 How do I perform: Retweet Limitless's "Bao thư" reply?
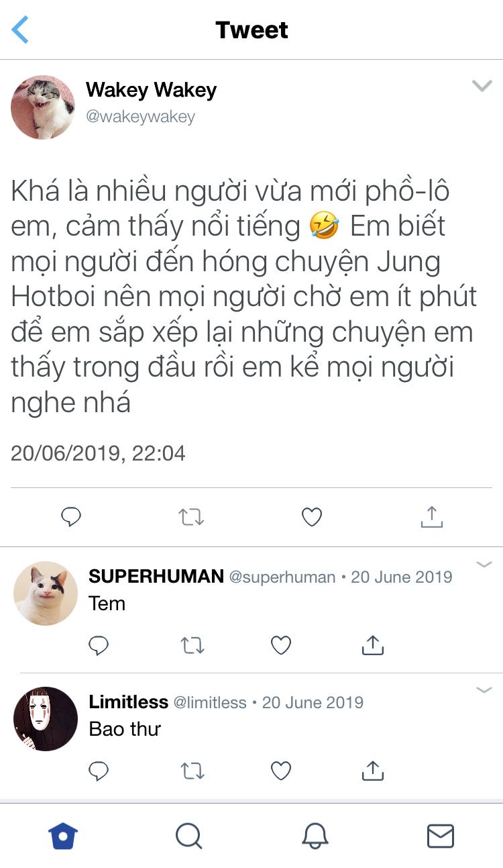click(x=192, y=771)
